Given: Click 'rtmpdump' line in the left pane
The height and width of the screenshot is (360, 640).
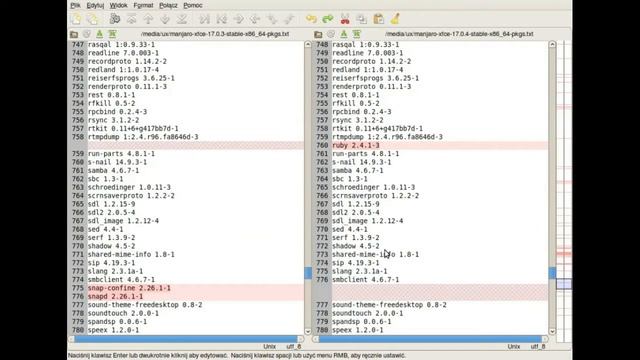Looking at the screenshot, I should (143, 137).
